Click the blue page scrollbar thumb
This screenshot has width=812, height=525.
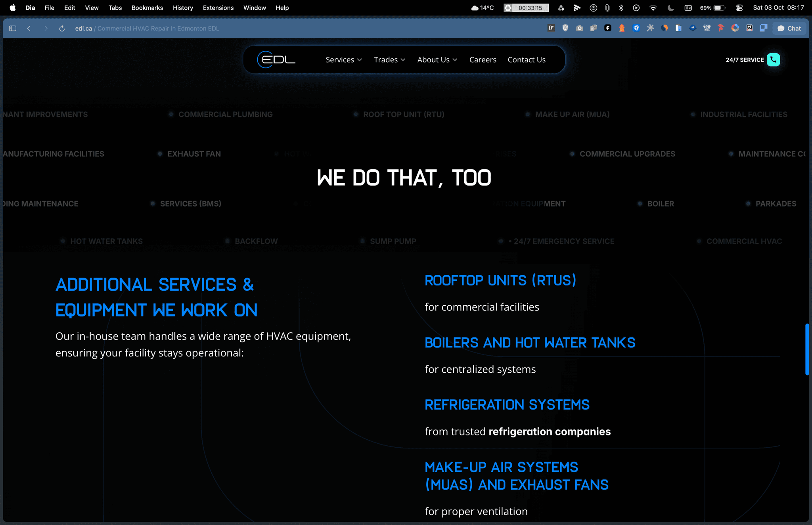click(807, 349)
